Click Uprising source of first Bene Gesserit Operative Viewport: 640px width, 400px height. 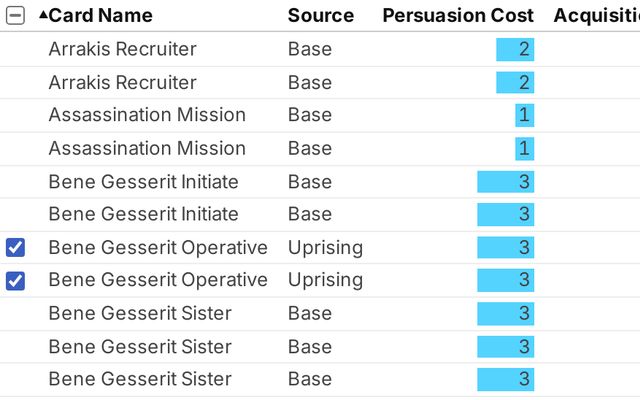click(325, 247)
